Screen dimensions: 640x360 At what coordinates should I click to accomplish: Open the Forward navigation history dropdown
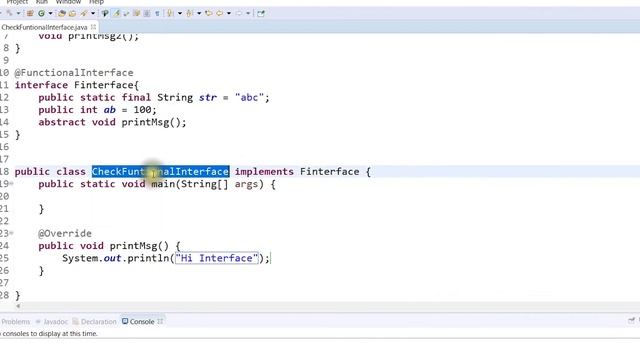click(248, 13)
